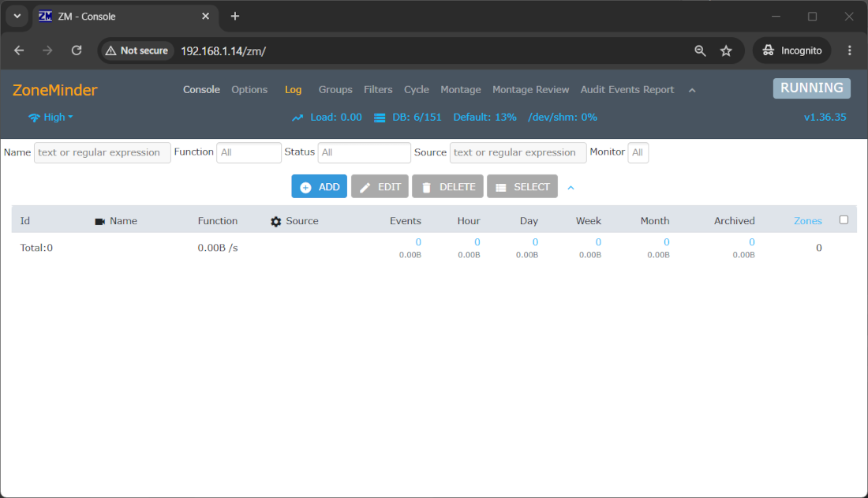Open the Status filter dropdown
The width and height of the screenshot is (868, 498).
click(x=365, y=152)
